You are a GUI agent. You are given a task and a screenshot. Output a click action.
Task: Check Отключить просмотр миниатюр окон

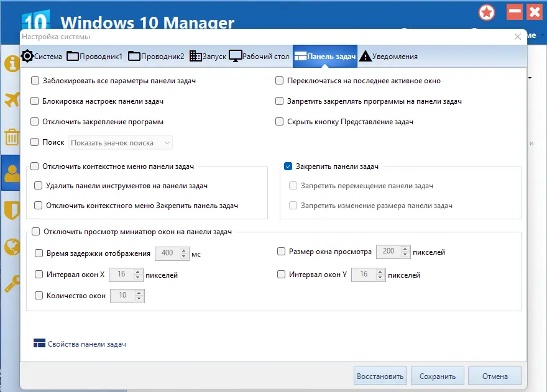(x=36, y=232)
